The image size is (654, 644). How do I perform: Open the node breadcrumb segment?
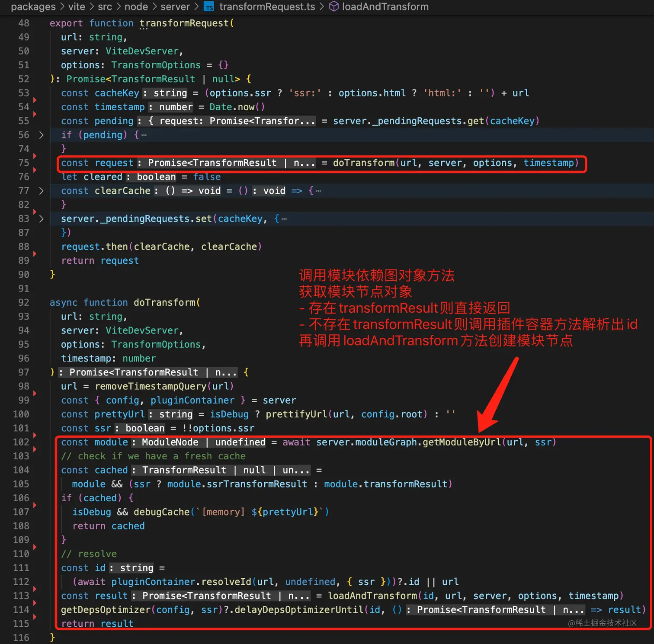tap(136, 6)
